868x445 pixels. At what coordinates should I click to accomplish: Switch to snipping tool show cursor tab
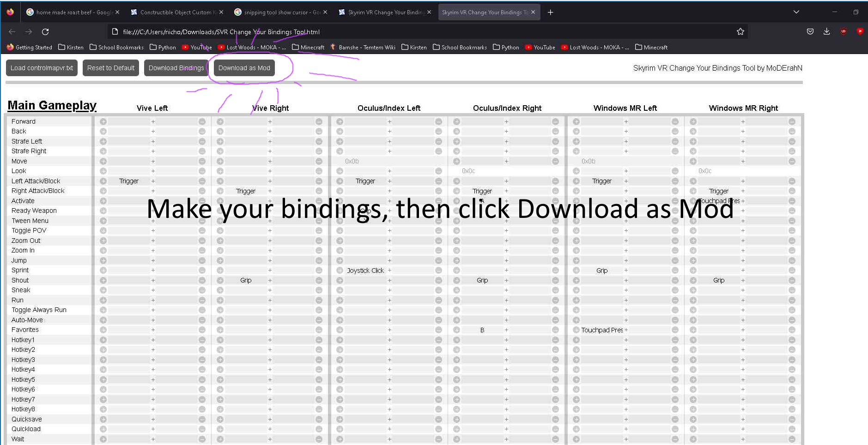pyautogui.click(x=281, y=12)
